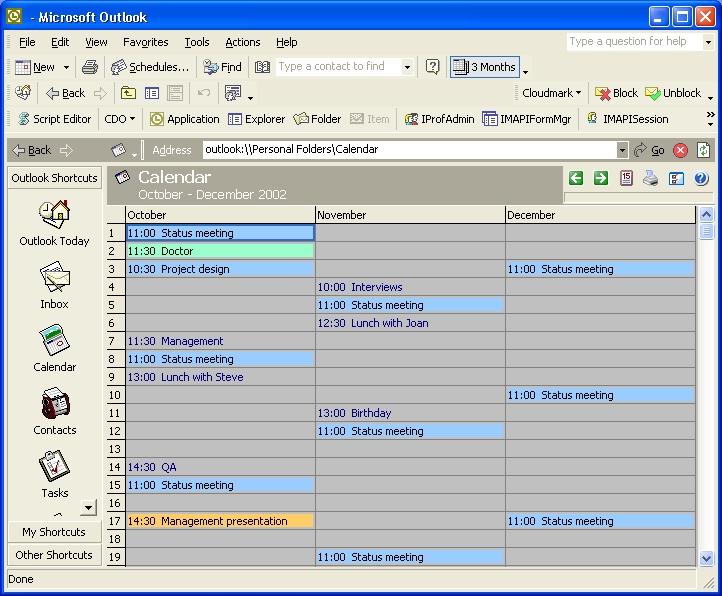Click the Block button
The width and height of the screenshot is (722, 596).
pyautogui.click(x=616, y=93)
